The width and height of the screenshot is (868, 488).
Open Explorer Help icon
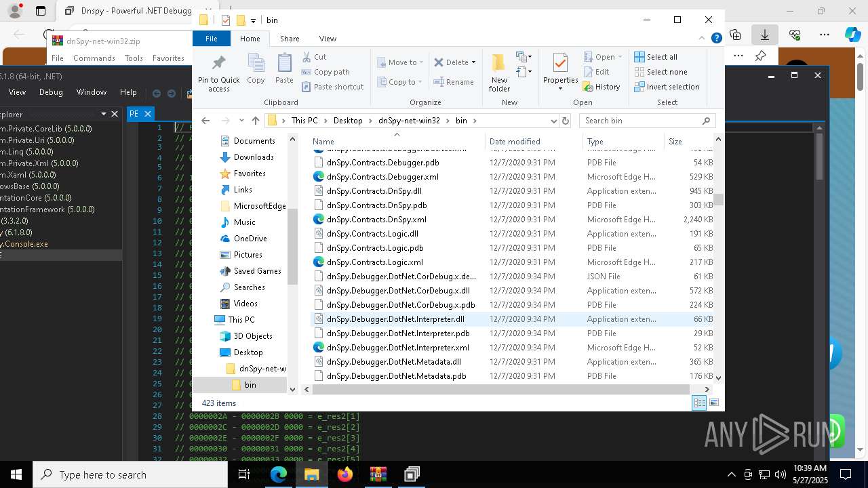point(716,39)
